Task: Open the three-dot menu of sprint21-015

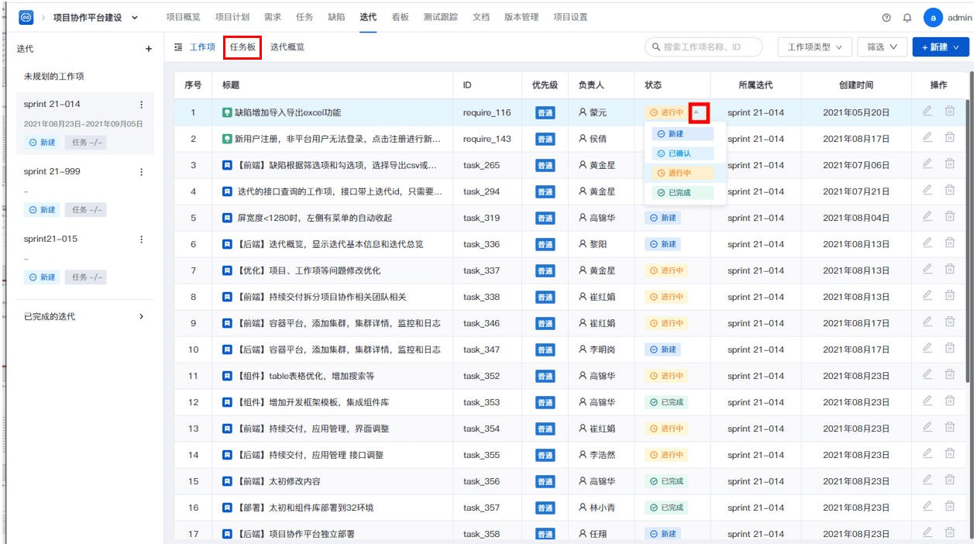Action: click(141, 239)
